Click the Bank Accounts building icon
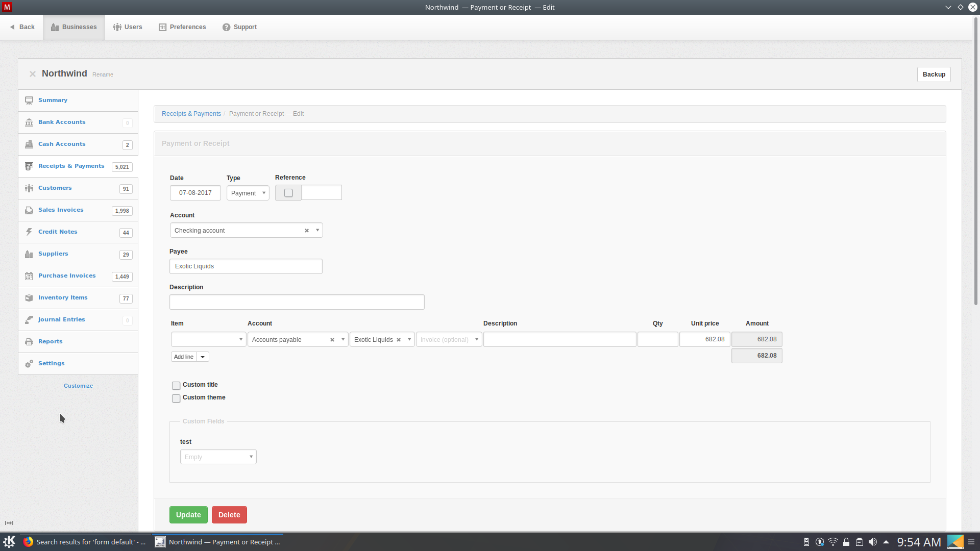This screenshot has height=551, width=980. click(29, 122)
